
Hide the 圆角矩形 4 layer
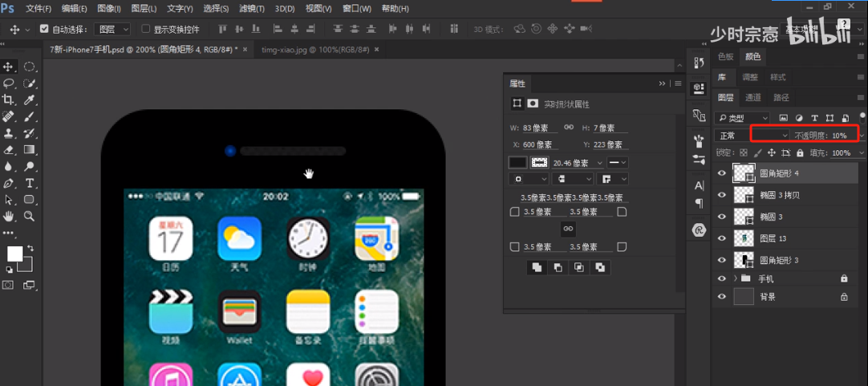721,173
